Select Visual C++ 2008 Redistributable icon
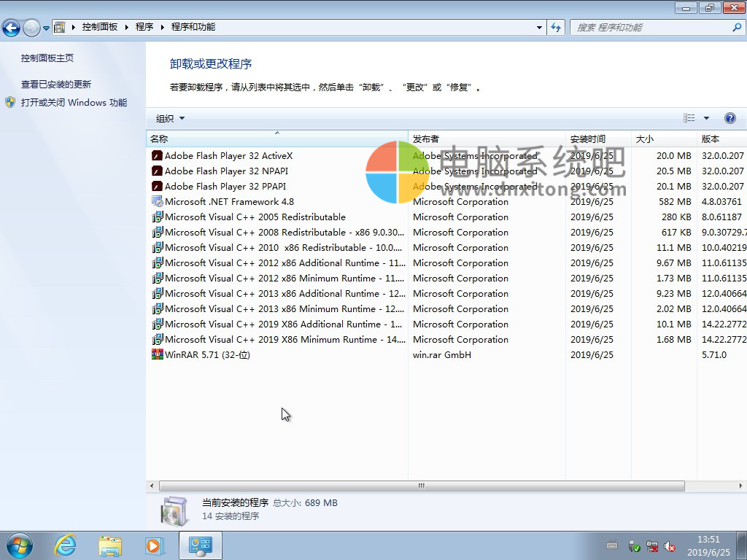This screenshot has height=560, width=747. tap(157, 232)
